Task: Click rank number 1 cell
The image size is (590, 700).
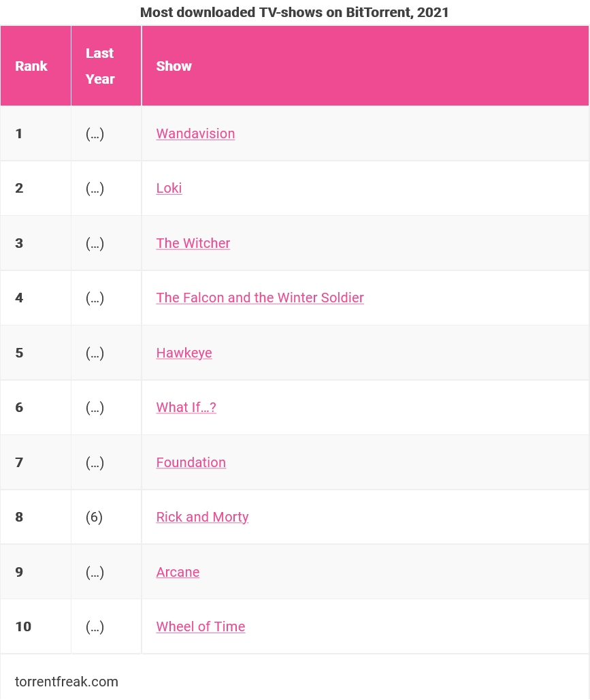Action: point(19,133)
